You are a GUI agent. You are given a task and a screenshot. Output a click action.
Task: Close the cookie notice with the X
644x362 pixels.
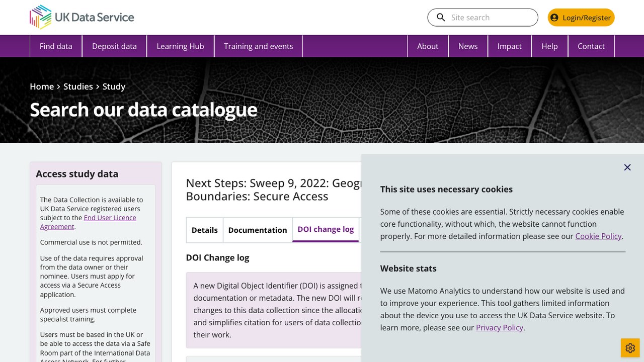coord(627,167)
